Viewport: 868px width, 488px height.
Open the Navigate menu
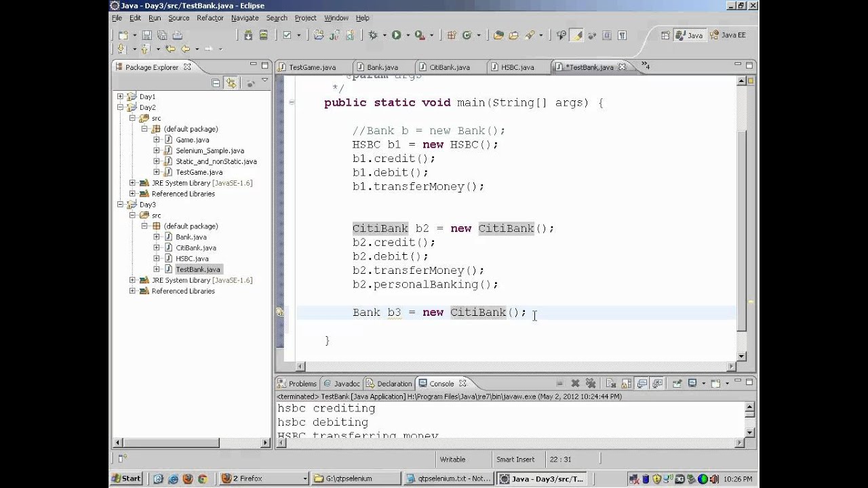(245, 18)
